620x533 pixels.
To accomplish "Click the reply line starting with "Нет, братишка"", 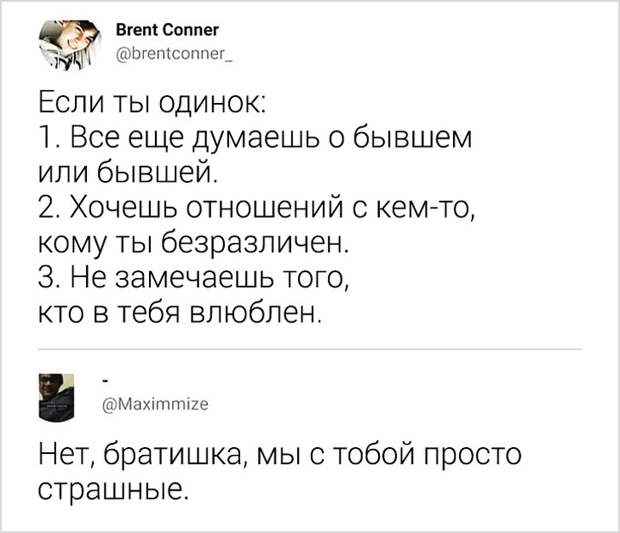I will coord(280,453).
